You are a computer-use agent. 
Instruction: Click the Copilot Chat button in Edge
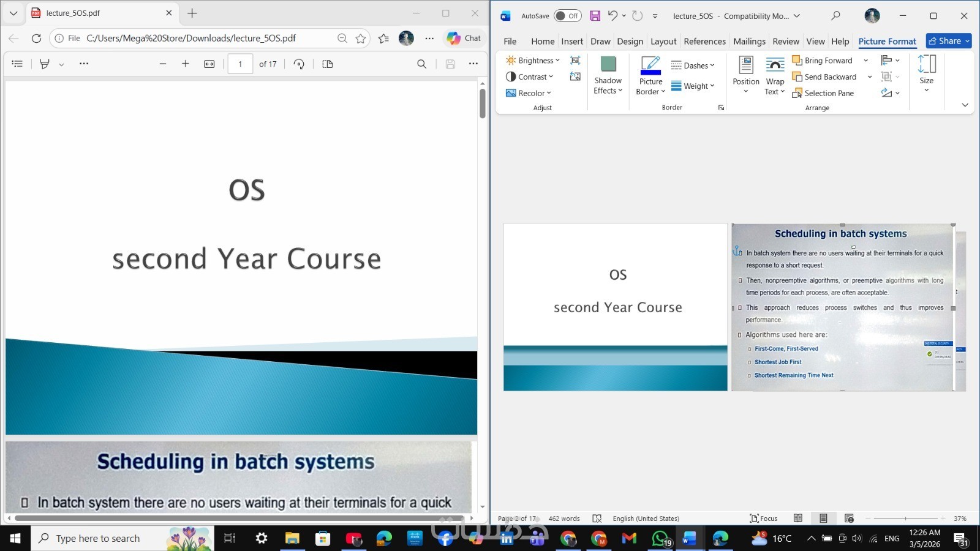(464, 38)
